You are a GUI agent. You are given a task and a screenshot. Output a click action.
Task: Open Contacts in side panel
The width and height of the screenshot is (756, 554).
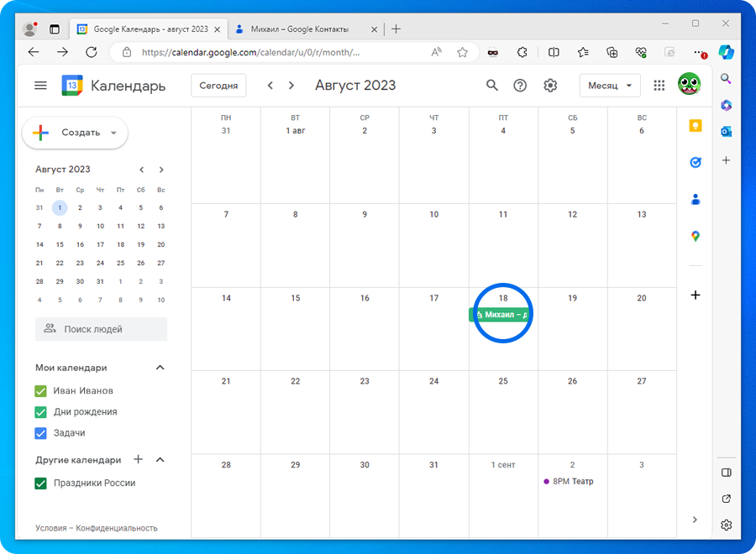pyautogui.click(x=695, y=200)
